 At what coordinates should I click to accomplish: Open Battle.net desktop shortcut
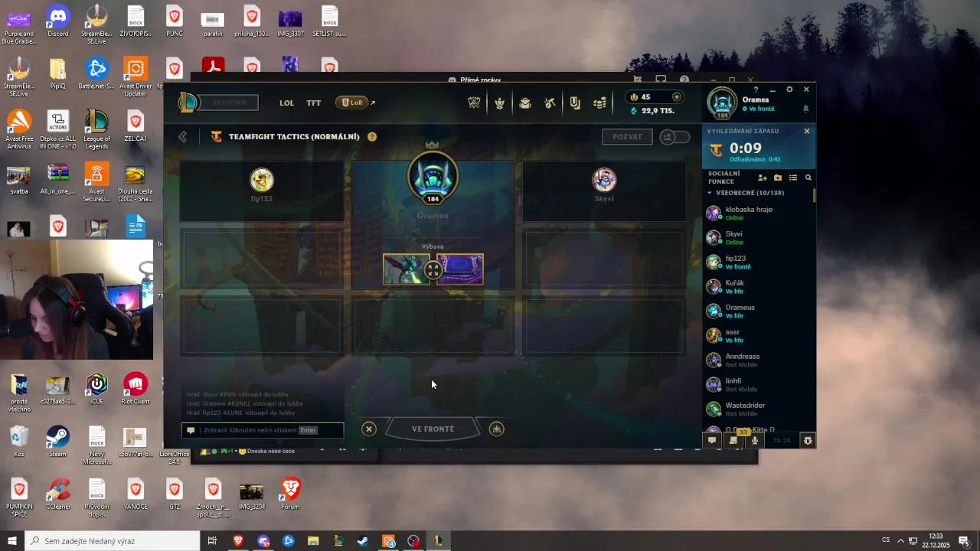pos(96,73)
